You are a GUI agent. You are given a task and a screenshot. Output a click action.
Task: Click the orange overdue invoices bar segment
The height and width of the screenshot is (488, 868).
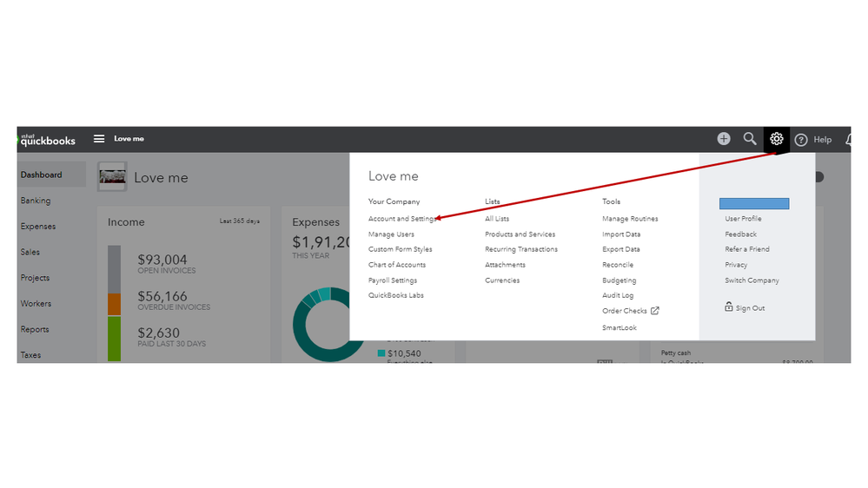point(114,304)
